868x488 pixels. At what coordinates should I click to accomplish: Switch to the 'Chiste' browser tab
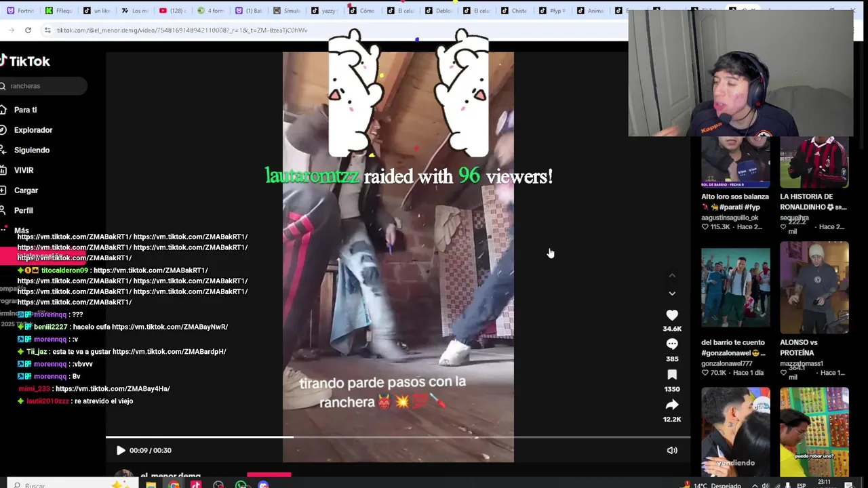[515, 11]
